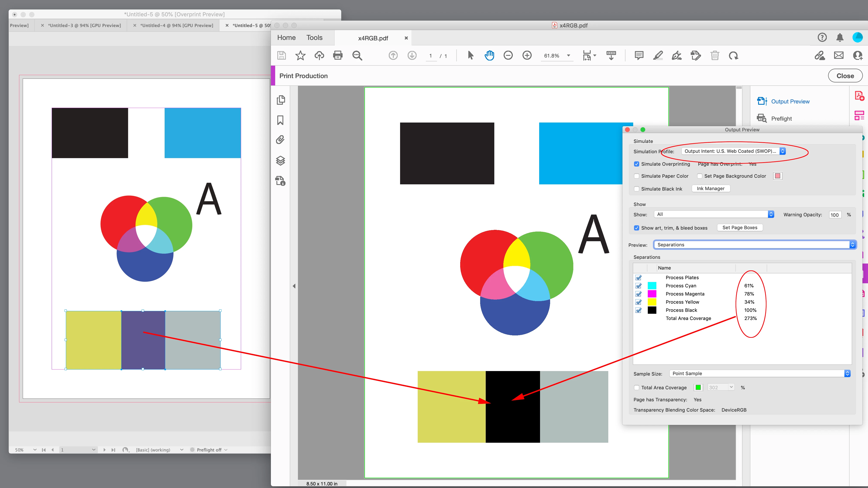Screen dimensions: 868x488
Task: Enable Simulate Paper Color checkbox
Action: pyautogui.click(x=636, y=176)
